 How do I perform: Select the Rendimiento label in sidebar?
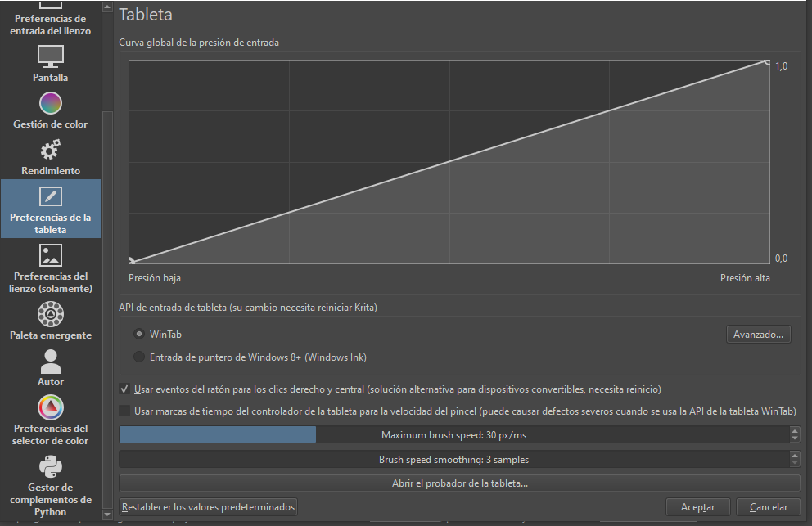coord(50,171)
